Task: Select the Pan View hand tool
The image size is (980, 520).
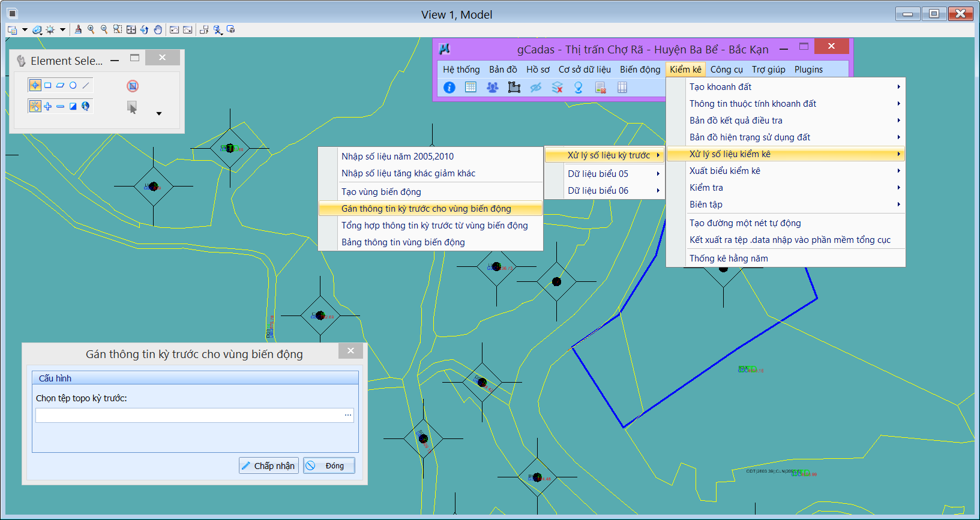Action: tap(158, 29)
